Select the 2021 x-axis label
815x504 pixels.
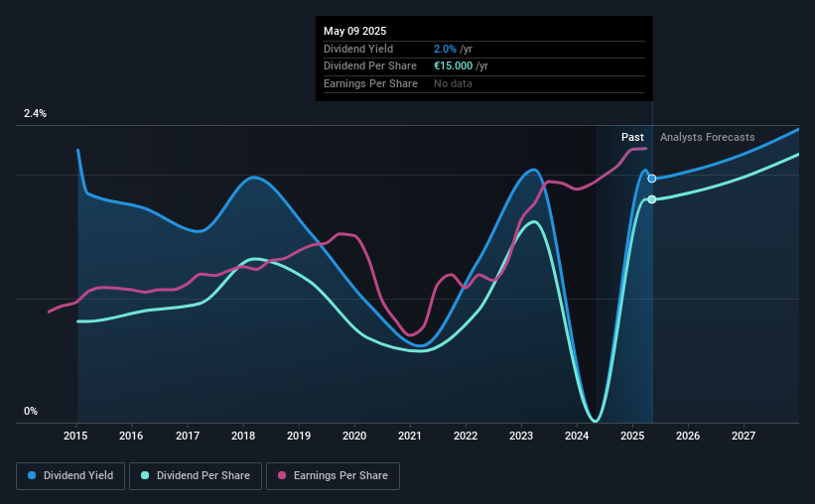coord(410,436)
